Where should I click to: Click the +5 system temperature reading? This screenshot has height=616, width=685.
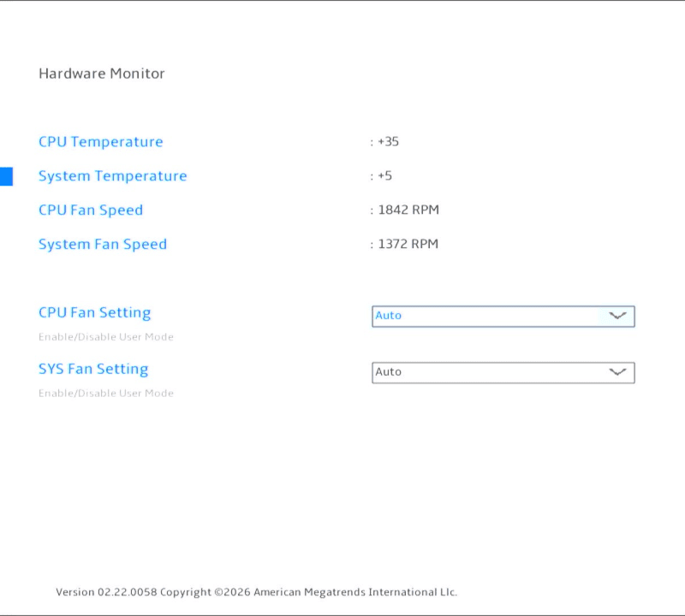[384, 176]
